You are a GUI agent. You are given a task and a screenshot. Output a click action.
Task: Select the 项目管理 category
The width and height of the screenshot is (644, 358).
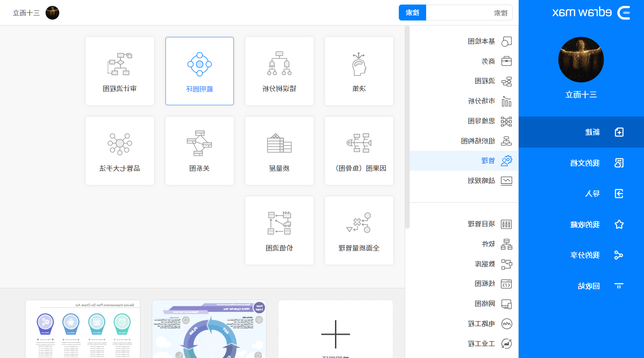[x=464, y=224]
